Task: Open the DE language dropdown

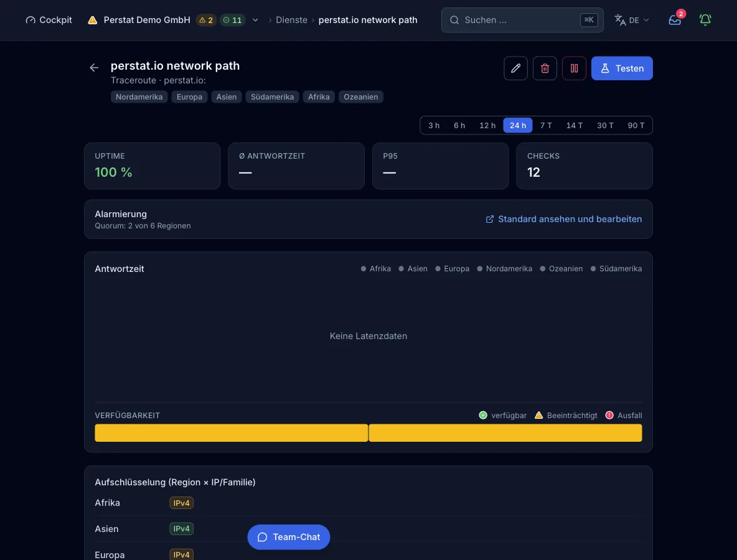Action: point(632,20)
